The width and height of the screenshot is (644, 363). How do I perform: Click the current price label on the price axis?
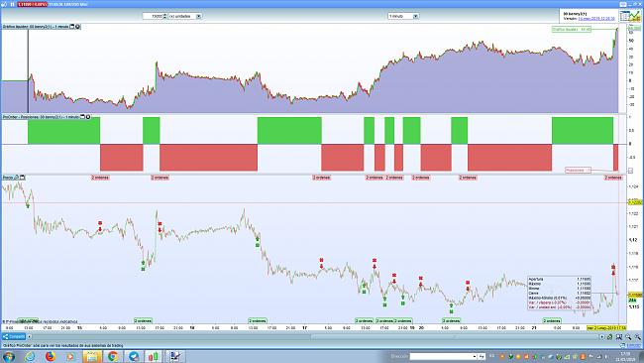(635, 295)
